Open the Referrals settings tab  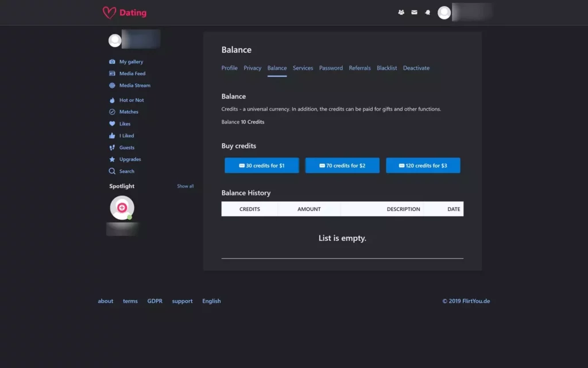359,68
